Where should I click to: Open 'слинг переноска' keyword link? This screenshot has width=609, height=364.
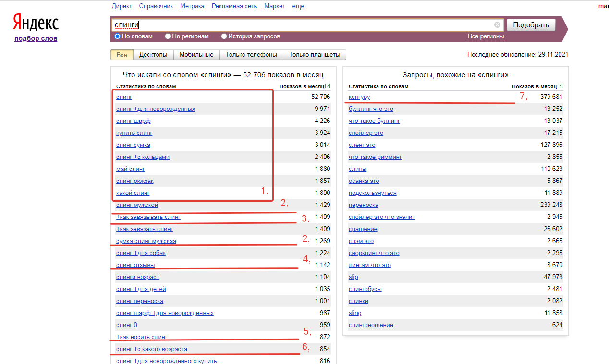[140, 301]
